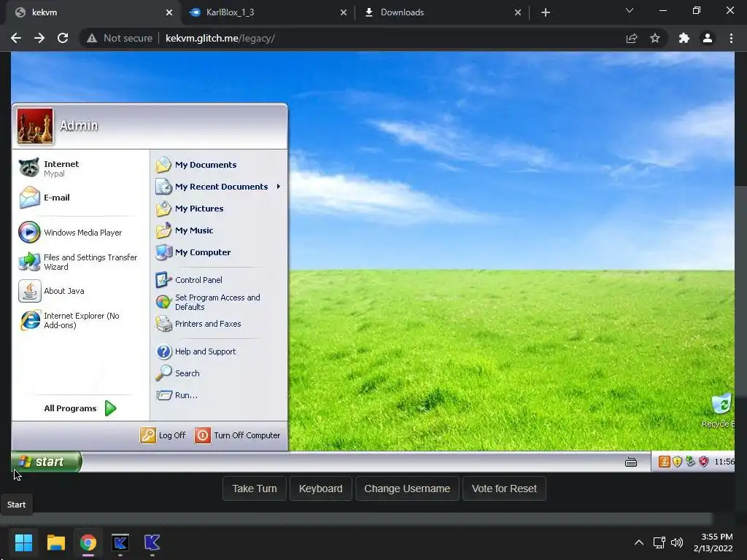Launch Windows Media Player icon
Viewport: 747px width, 560px height.
coord(29,233)
